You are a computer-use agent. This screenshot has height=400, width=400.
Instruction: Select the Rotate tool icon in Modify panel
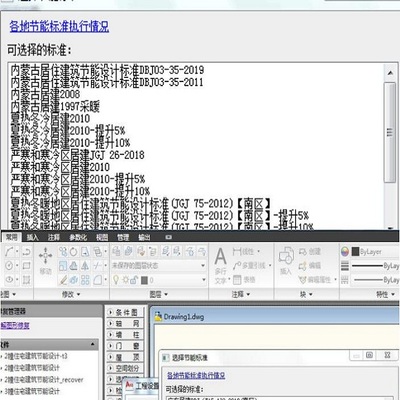[74, 251]
